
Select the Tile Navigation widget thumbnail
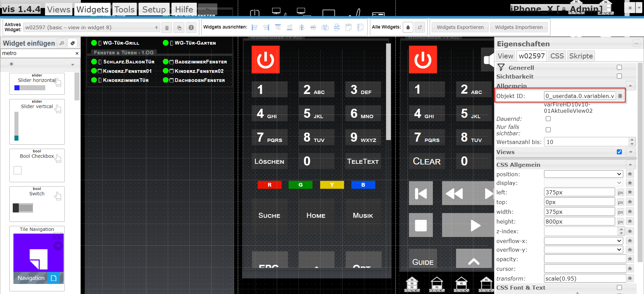pos(37,258)
